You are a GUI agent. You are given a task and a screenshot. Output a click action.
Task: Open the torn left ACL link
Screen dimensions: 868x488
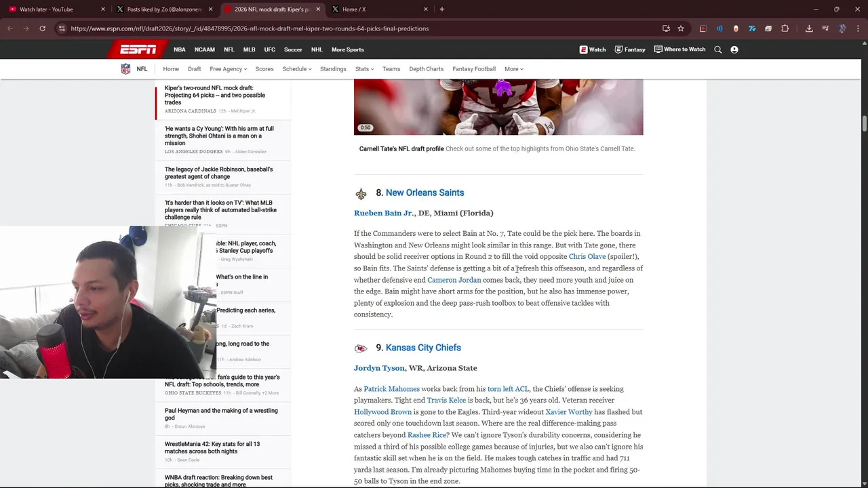508,389
